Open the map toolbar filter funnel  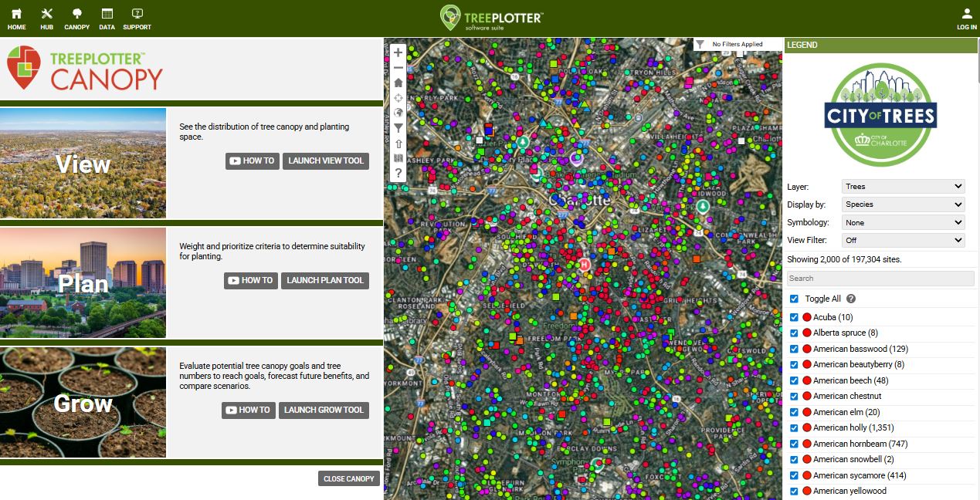coord(398,128)
